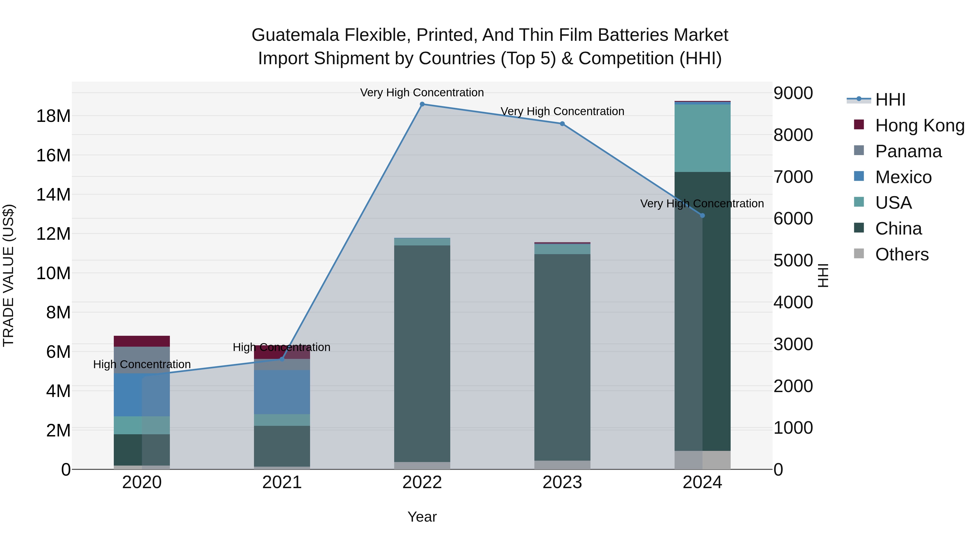Screen dimensions: 980x551
Task: Click the USA legend label
Action: pos(894,203)
